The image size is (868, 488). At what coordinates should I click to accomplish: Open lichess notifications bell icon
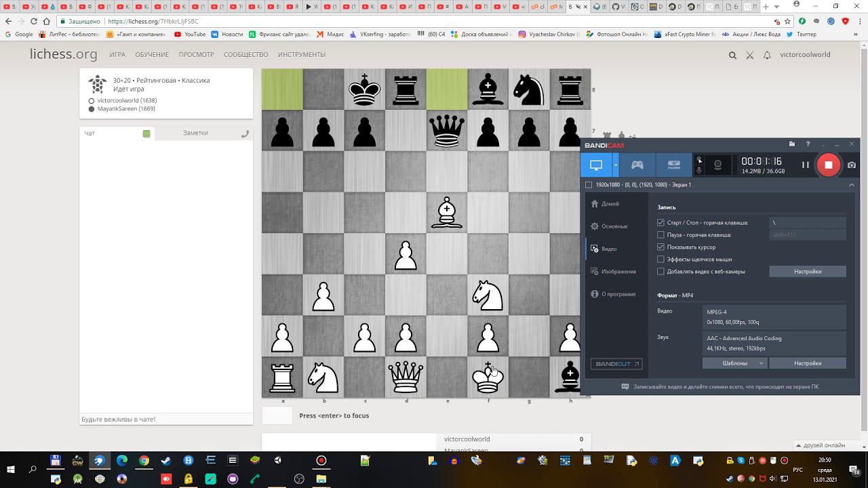click(767, 55)
